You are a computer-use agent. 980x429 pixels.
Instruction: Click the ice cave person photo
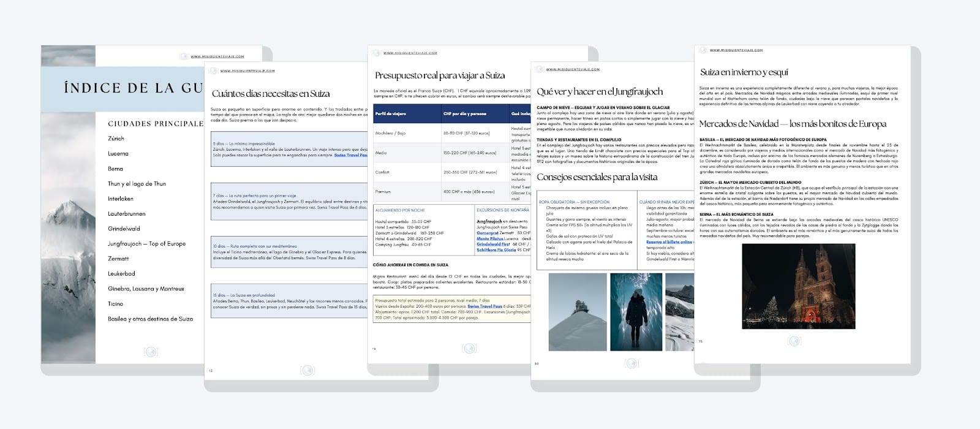[635, 312]
